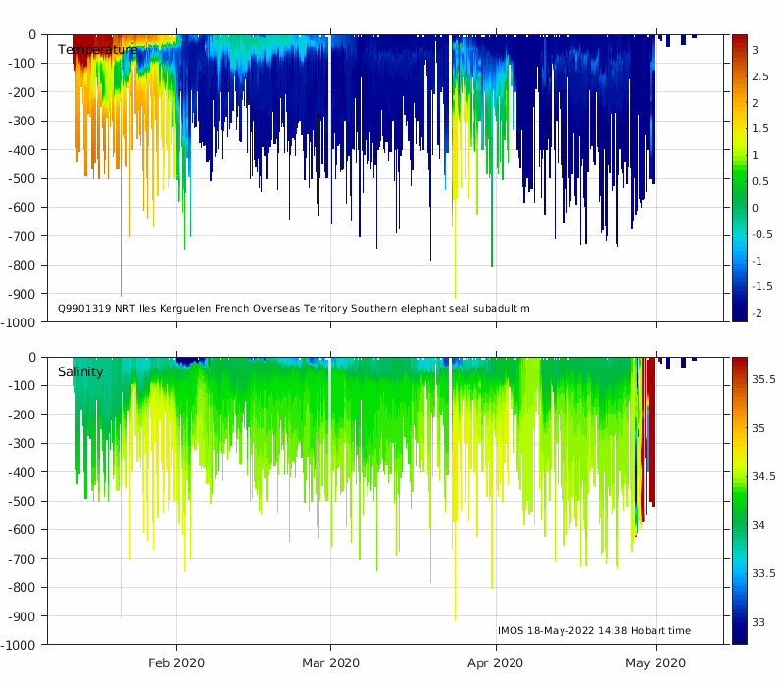This screenshot has width=784, height=686.
Task: Click the temperature colorbar at 1.5 yellow
Action: [740, 128]
